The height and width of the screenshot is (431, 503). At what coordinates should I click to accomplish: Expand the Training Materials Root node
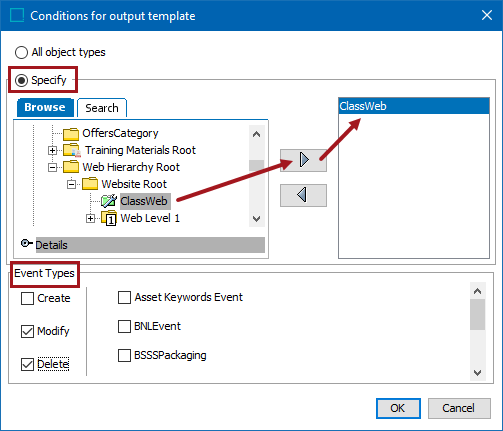click(52, 151)
